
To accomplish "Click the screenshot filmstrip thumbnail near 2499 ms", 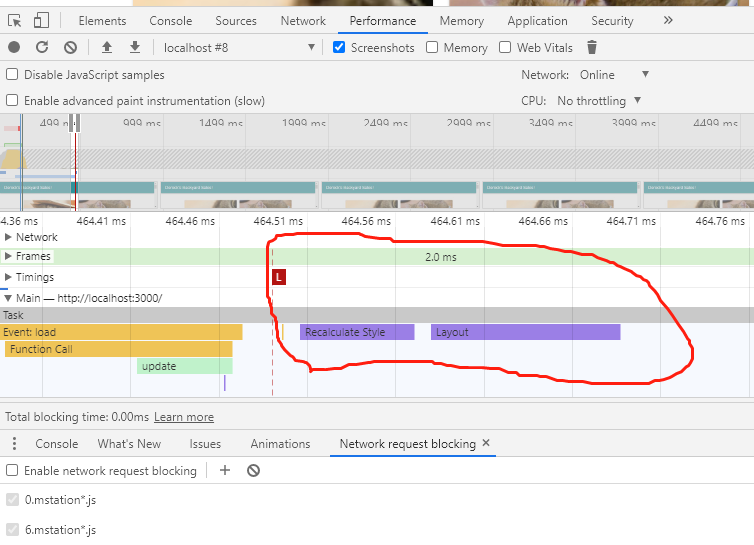I will [x=399, y=195].
